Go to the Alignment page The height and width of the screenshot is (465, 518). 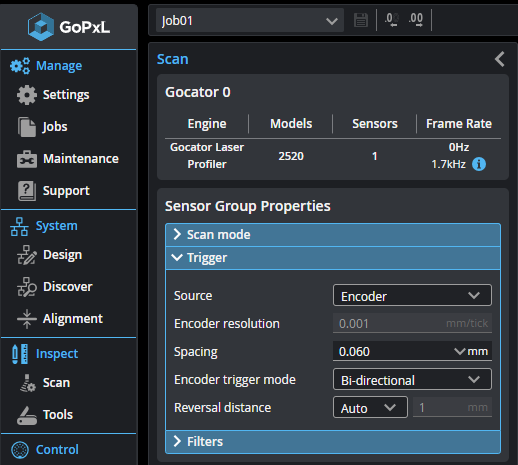(x=60, y=319)
